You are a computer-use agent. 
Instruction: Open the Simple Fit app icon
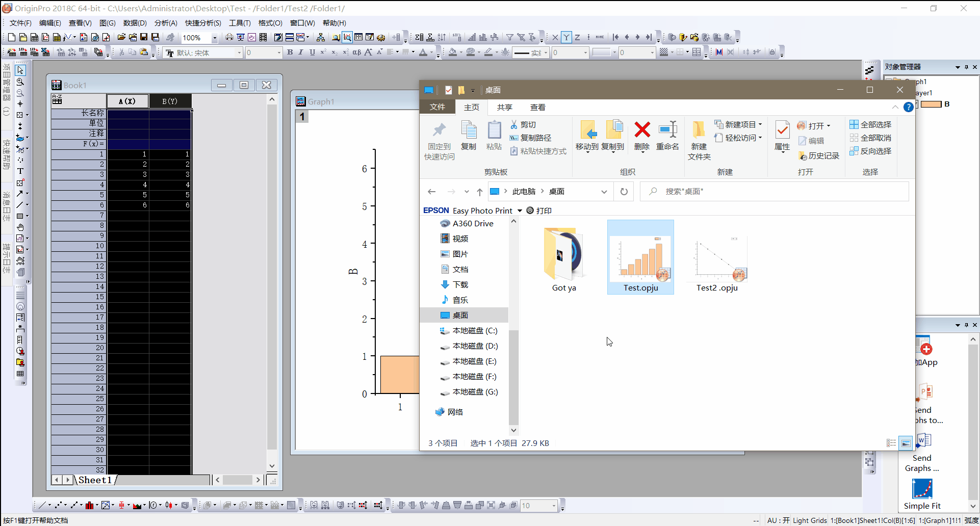coord(922,494)
